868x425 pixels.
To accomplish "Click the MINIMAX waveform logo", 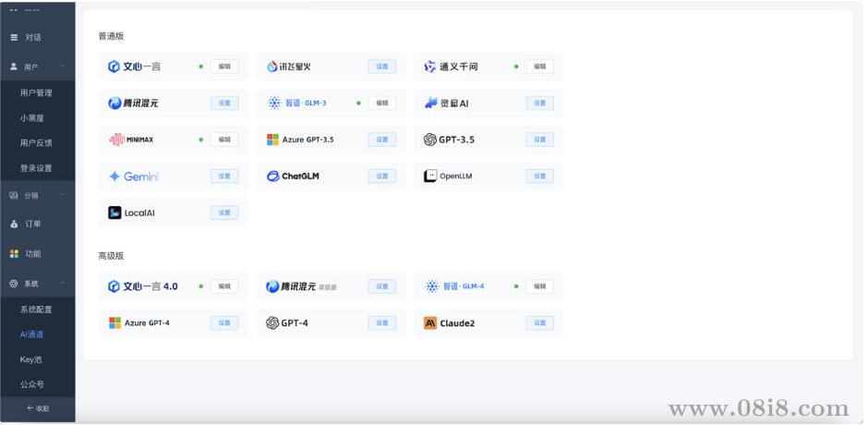I will point(116,140).
